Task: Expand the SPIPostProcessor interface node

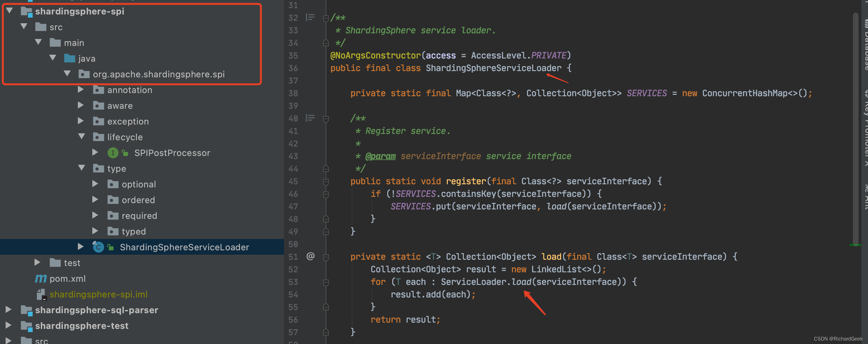Action: coord(95,153)
